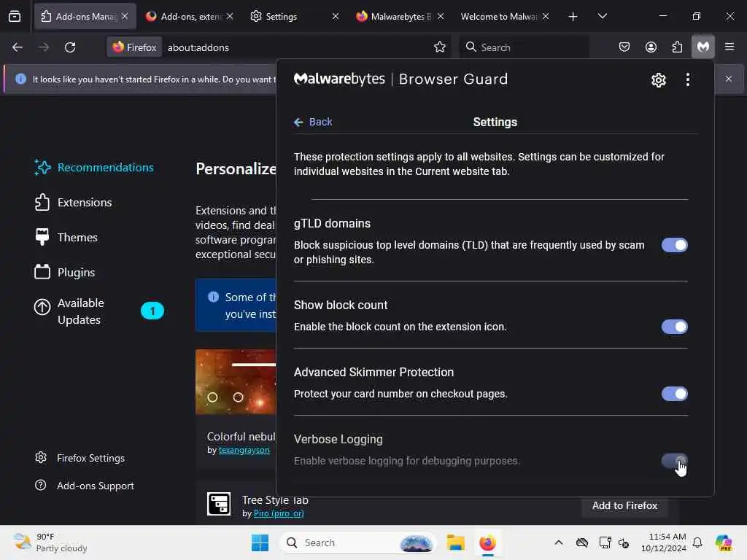Open texangrayson author link
747x560 pixels.
[244, 449]
